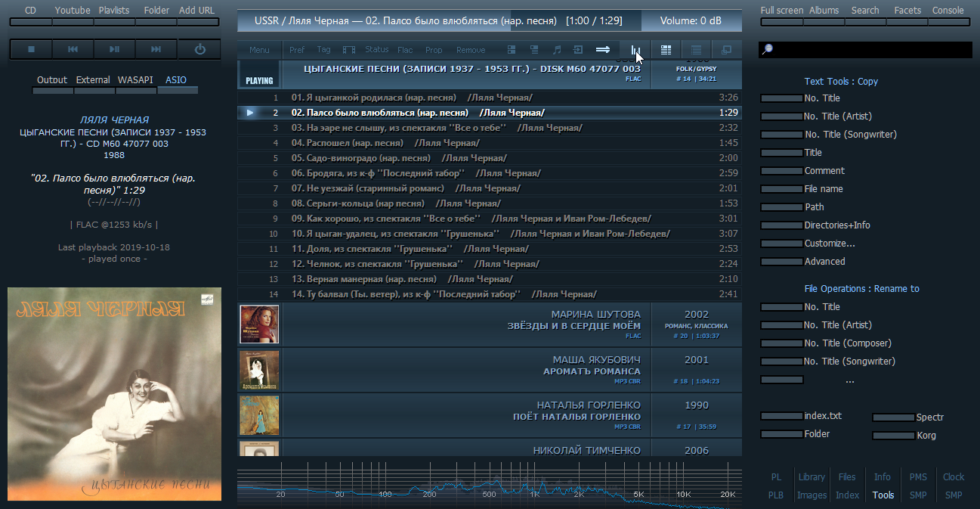
Task: Click the play/pause button
Action: point(115,49)
